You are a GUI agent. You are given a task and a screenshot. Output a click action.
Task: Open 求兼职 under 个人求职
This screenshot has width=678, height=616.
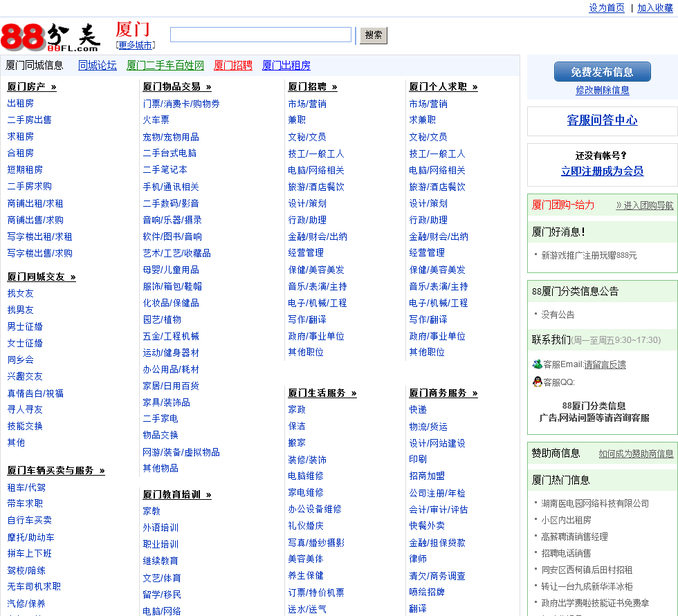pyautogui.click(x=423, y=120)
